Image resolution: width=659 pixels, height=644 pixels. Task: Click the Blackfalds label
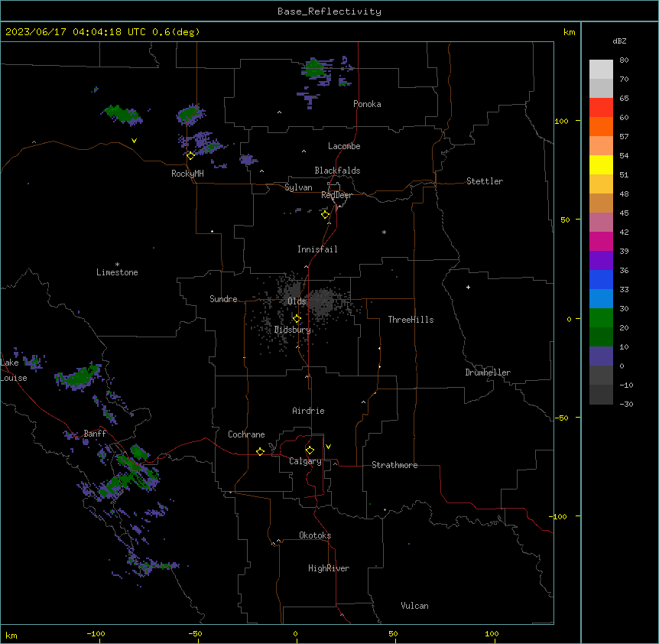click(337, 171)
